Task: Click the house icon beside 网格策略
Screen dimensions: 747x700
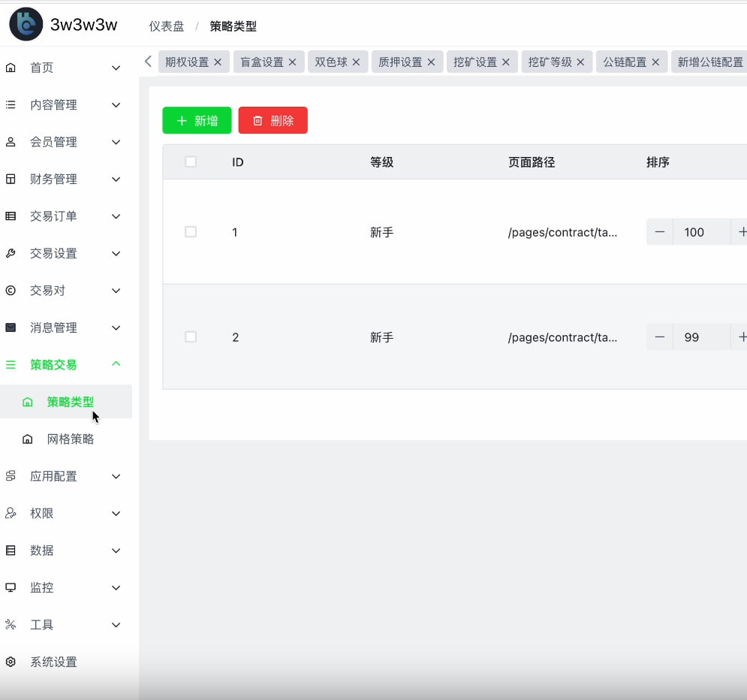Action: 28,439
